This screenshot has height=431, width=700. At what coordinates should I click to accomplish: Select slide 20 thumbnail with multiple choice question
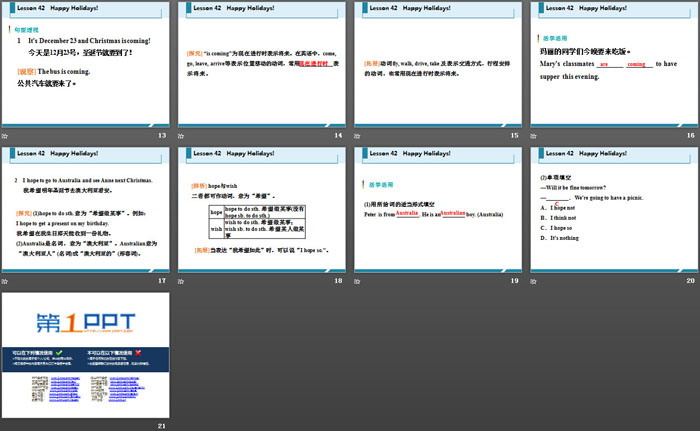tap(614, 210)
